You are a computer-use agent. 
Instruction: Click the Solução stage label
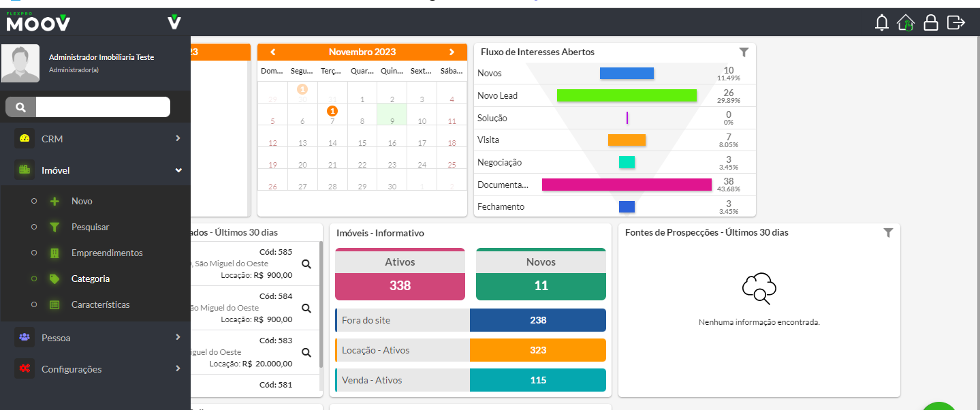pyautogui.click(x=492, y=118)
